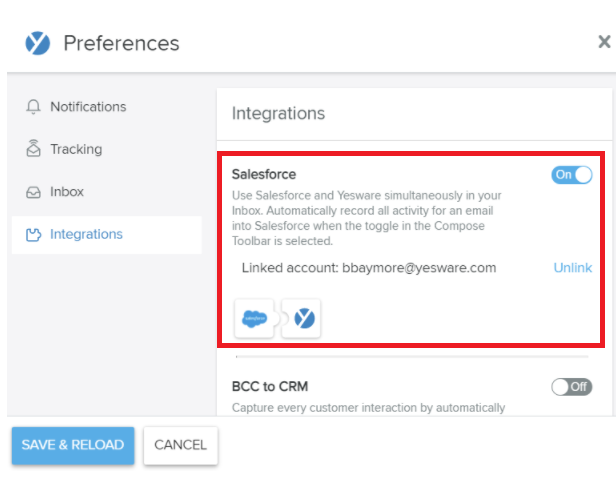Click the bell icon next to Notifications
The image size is (616, 483).
(x=33, y=107)
